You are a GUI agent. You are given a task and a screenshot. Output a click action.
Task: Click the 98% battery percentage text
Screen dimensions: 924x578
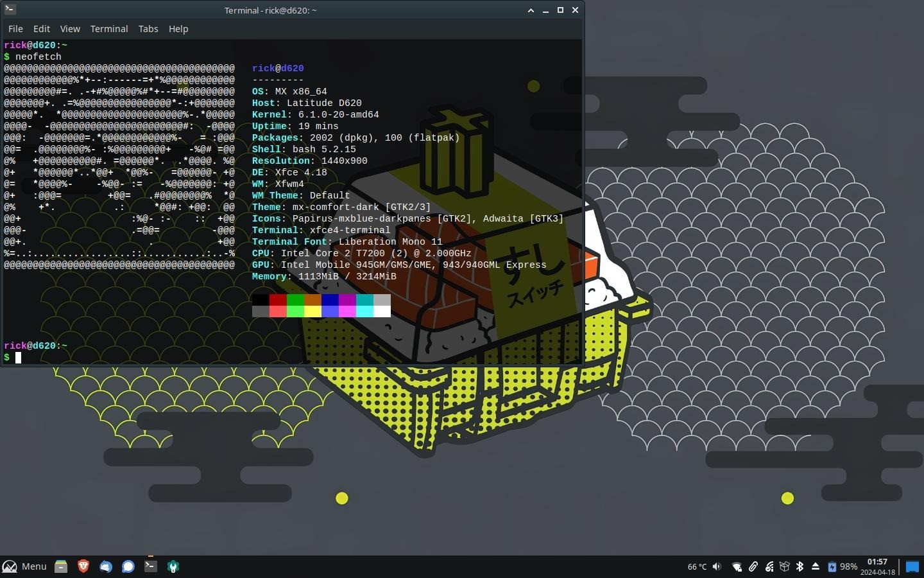848,566
